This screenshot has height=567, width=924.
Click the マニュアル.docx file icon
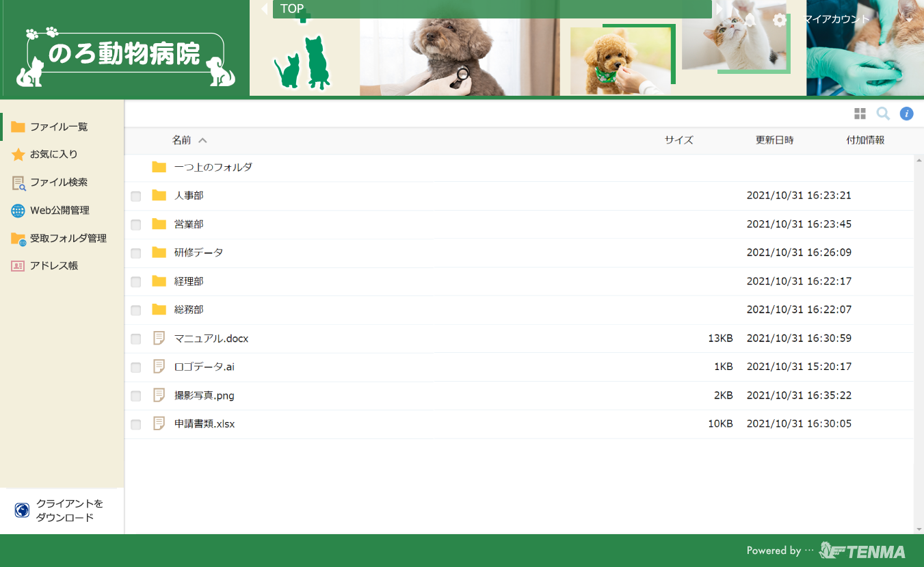[x=159, y=338]
